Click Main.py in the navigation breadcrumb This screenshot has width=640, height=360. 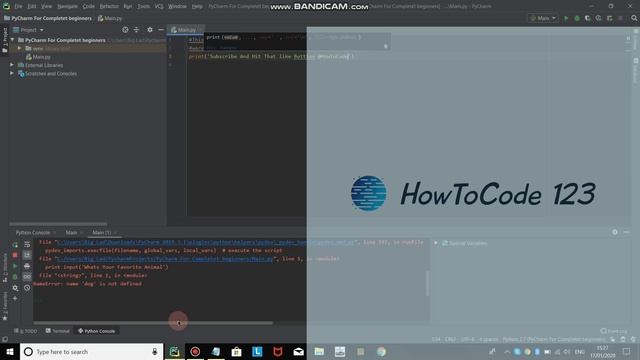tap(110, 18)
